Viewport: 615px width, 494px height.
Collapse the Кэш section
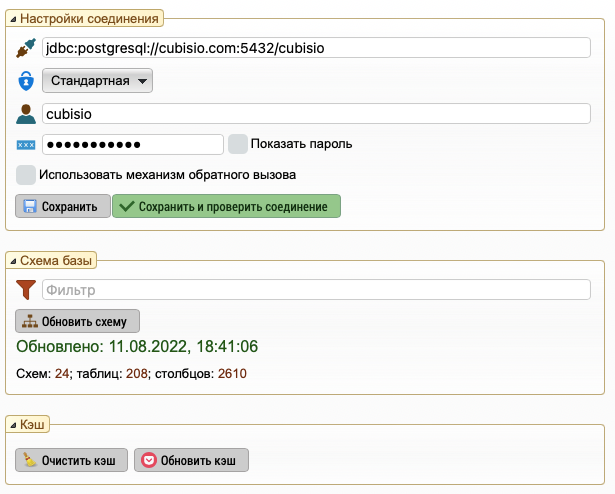[13, 425]
